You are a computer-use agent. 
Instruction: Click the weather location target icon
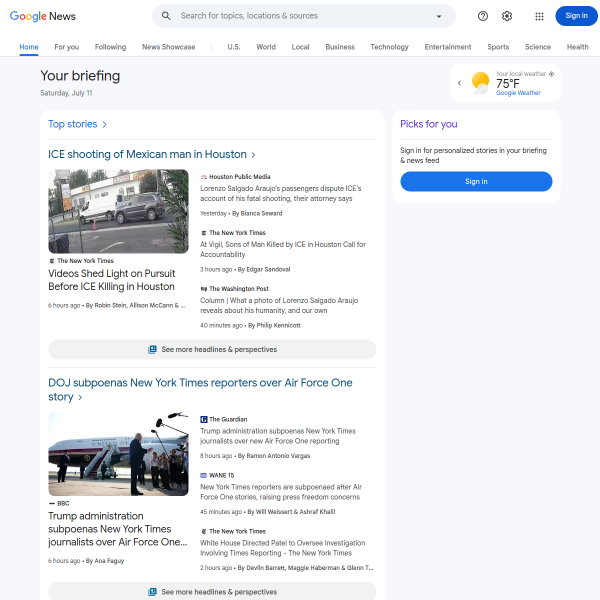coord(551,74)
